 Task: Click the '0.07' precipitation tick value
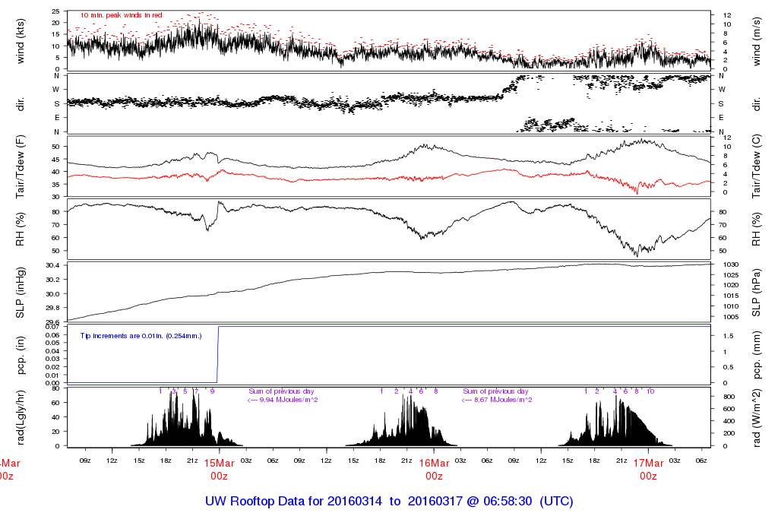[x=52, y=327]
